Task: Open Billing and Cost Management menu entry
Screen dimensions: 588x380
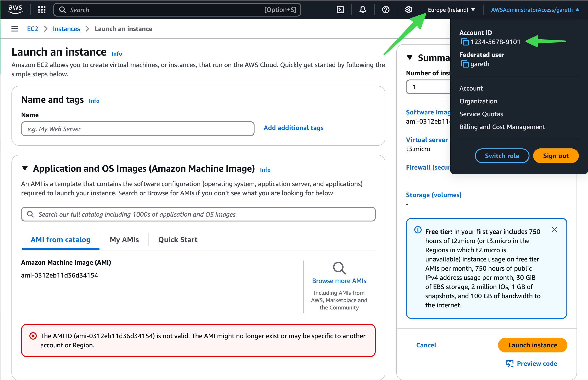Action: pyautogui.click(x=502, y=127)
